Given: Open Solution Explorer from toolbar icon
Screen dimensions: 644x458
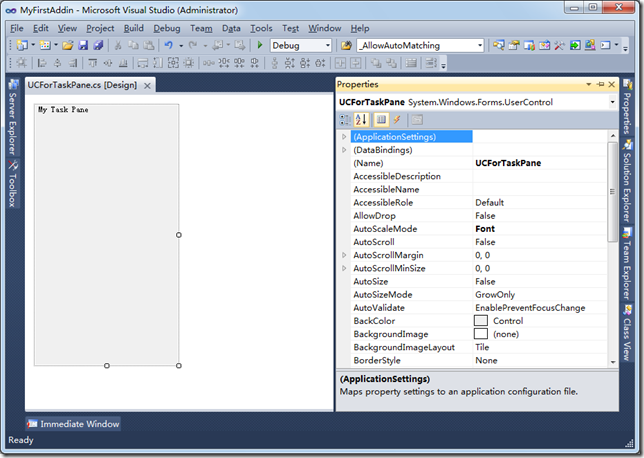Looking at the screenshot, I should tap(499, 45).
